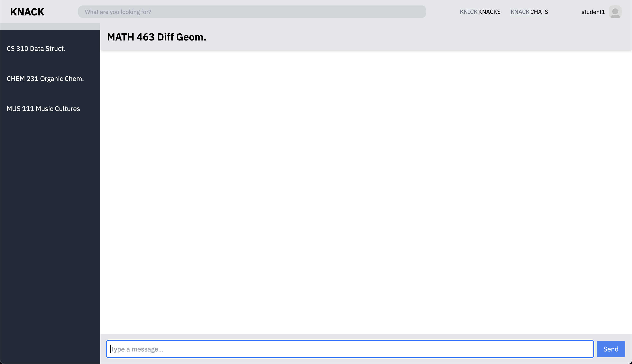
Task: Click the MATH 463 Diff Geom. chat title
Action: click(x=157, y=37)
